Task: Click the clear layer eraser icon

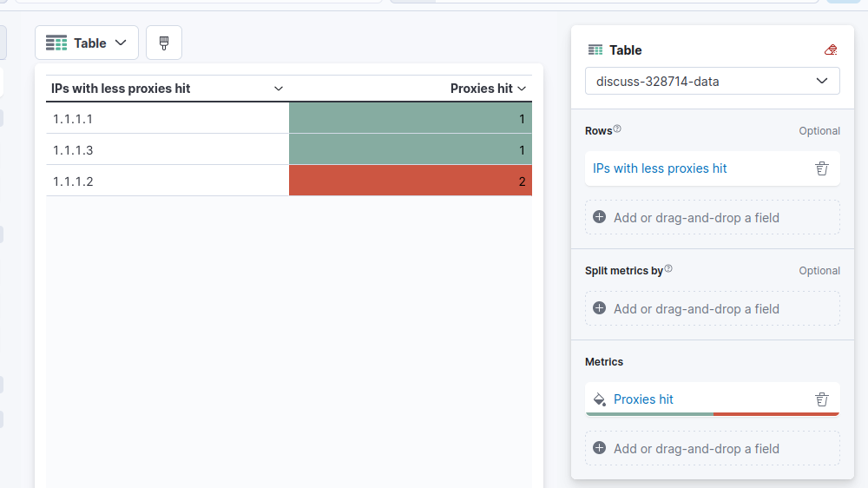Action: coord(831,50)
